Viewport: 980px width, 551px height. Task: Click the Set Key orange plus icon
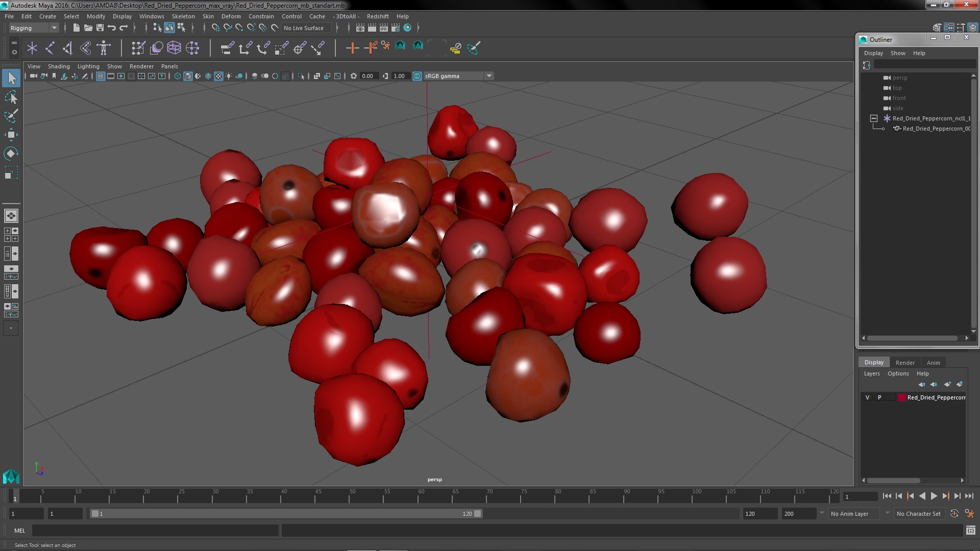pyautogui.click(x=352, y=48)
